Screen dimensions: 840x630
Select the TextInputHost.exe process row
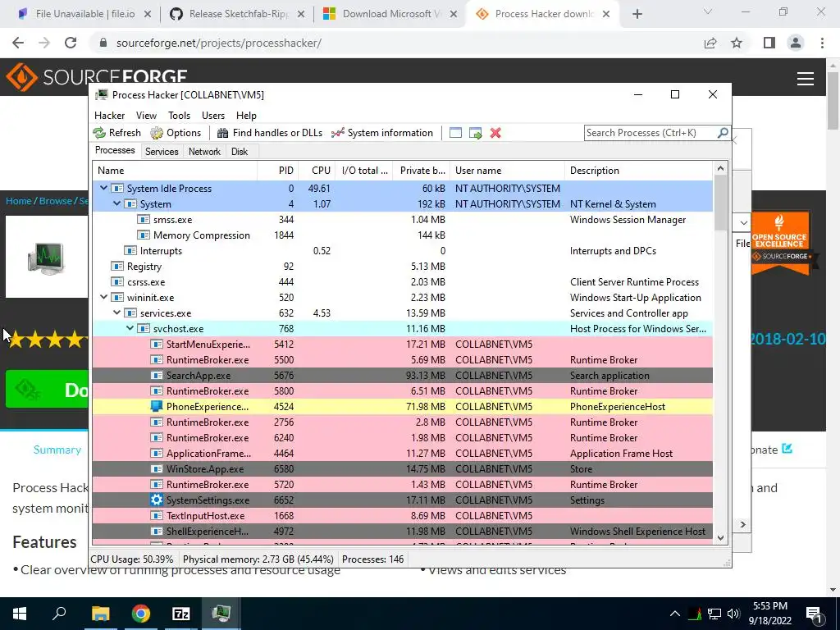click(402, 515)
